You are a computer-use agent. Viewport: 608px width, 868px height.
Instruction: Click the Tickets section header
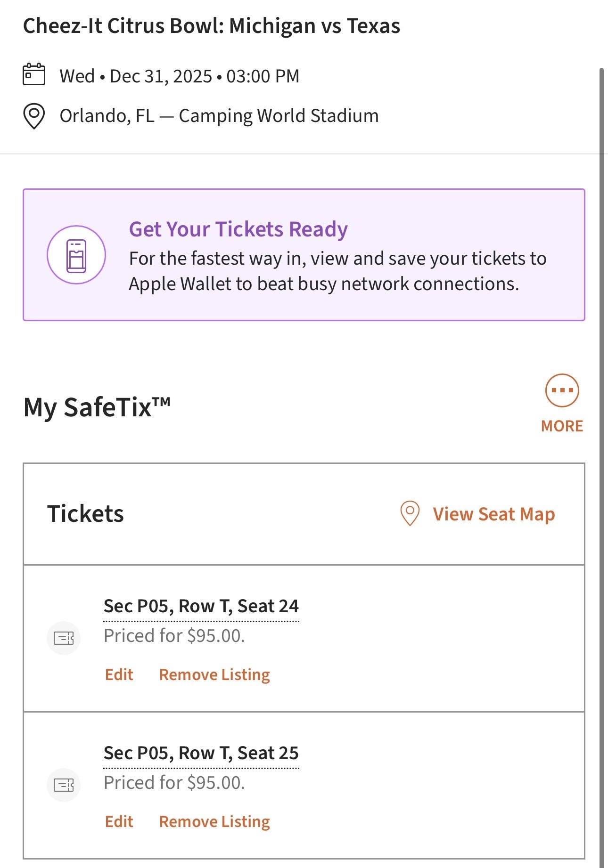[85, 513]
